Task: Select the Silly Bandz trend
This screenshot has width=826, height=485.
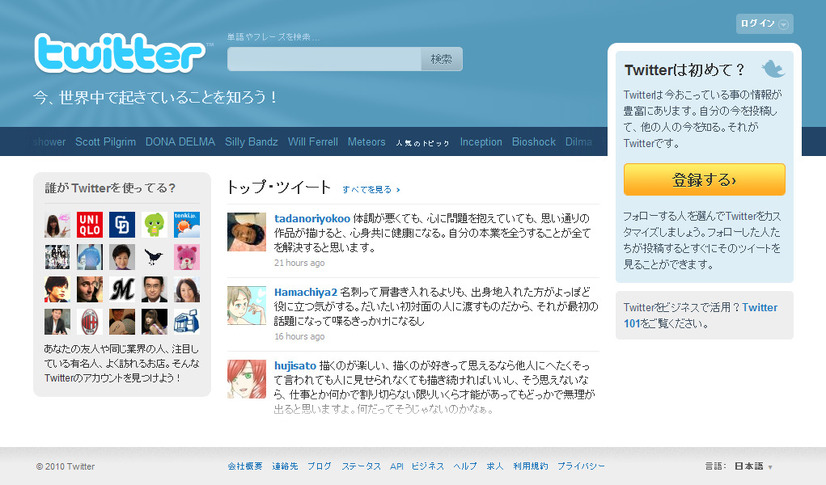Action: 251,142
